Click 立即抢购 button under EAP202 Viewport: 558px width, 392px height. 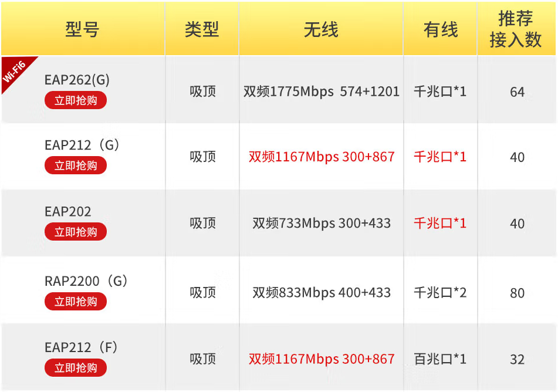(x=76, y=232)
